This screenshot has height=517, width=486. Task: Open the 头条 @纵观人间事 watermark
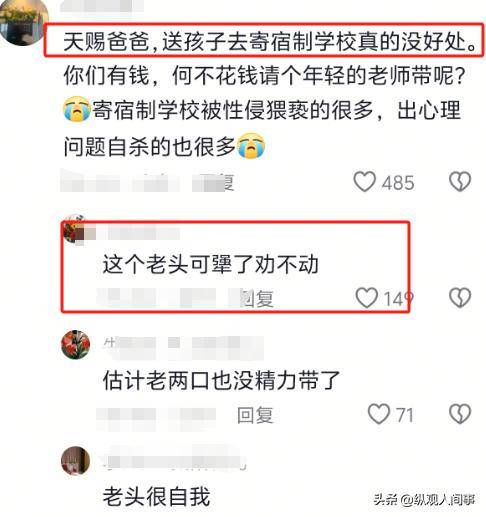424,499
